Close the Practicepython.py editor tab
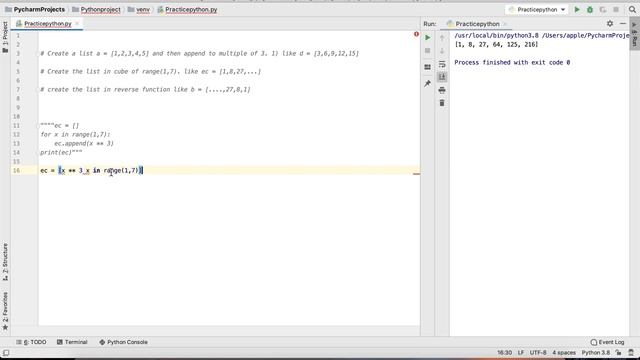This screenshot has height=360, width=640. [x=77, y=24]
